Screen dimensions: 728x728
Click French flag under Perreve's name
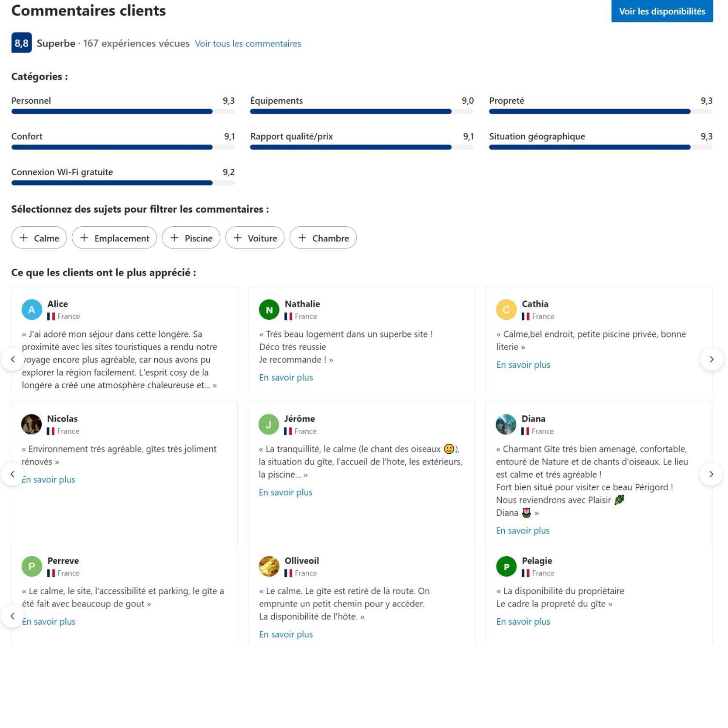51,573
